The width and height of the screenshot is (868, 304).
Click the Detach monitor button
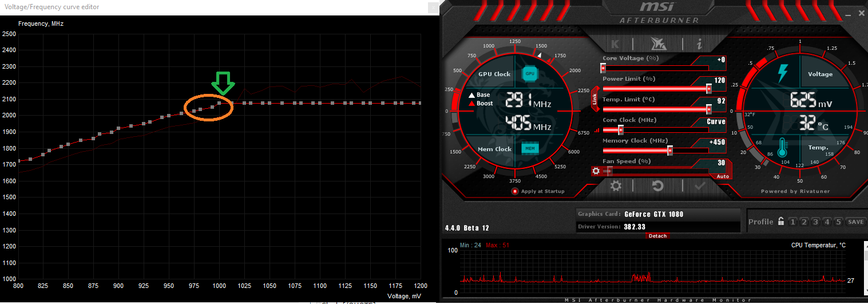[658, 236]
